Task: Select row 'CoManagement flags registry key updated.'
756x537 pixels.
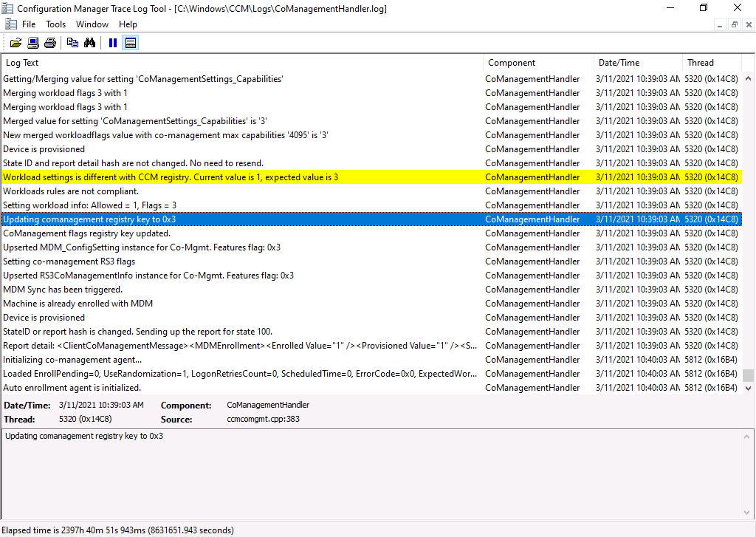Action: [371, 233]
